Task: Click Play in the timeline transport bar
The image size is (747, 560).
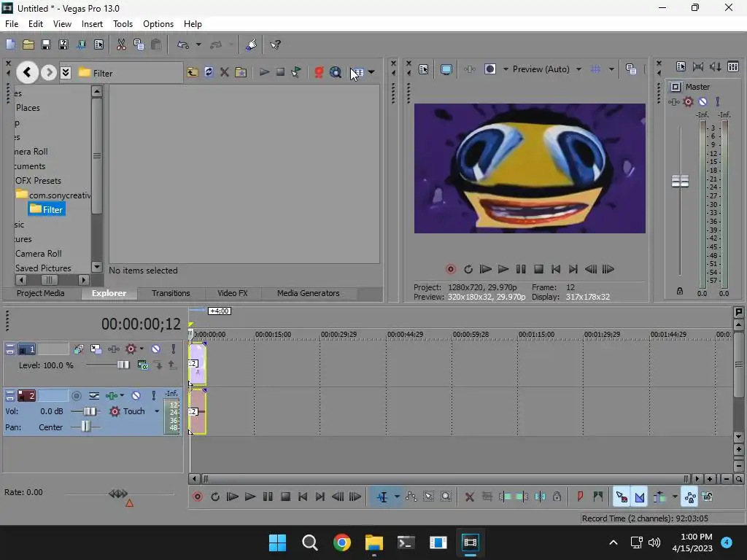Action: click(x=250, y=497)
